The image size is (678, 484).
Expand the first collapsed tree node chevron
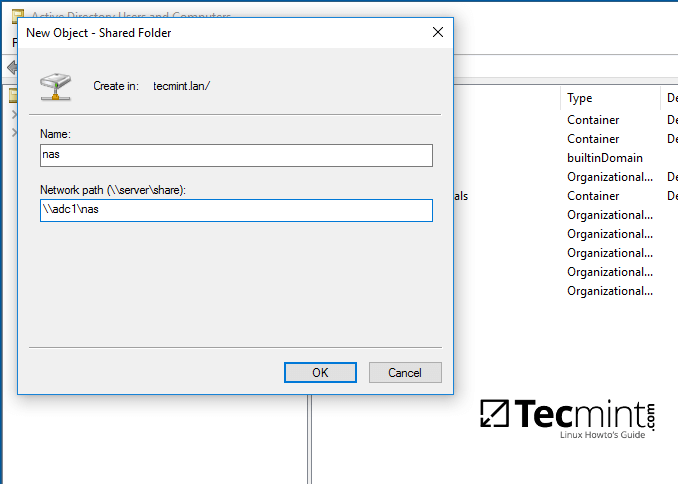[x=13, y=114]
